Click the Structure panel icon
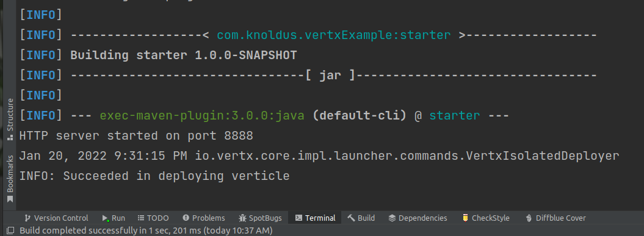The height and width of the screenshot is (236, 644). click(10, 137)
